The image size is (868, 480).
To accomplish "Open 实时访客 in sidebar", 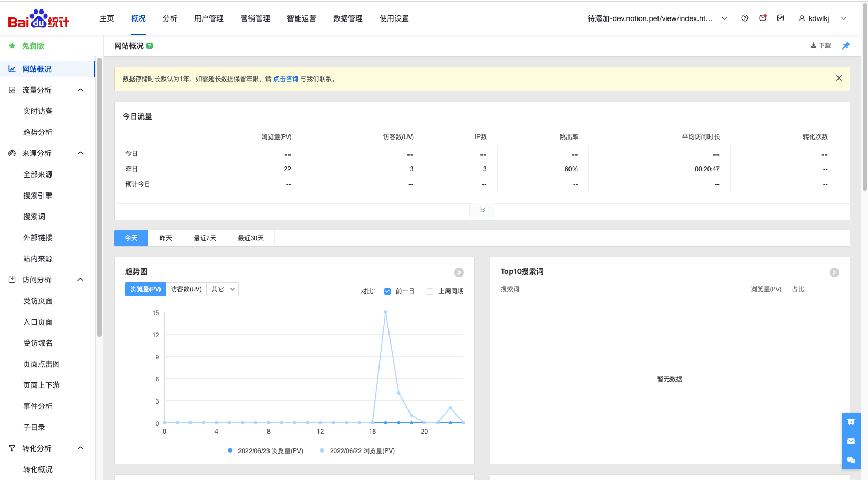I will tap(38, 111).
